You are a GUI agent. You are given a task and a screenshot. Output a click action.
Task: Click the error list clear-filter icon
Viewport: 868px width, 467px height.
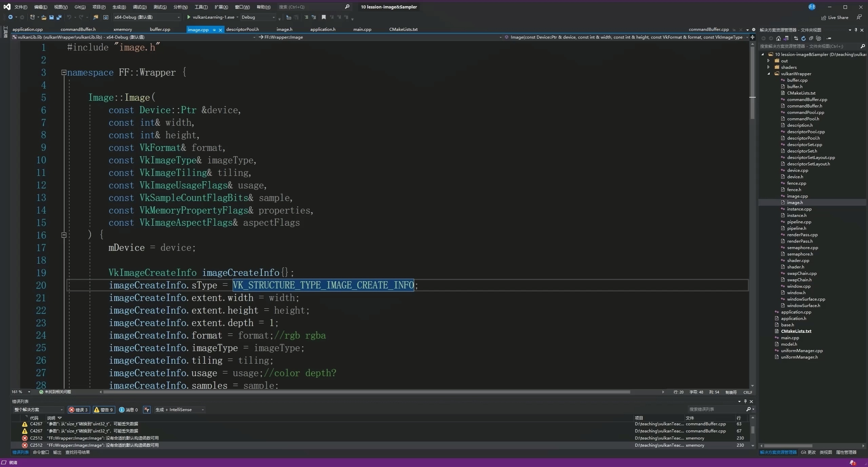coord(146,410)
